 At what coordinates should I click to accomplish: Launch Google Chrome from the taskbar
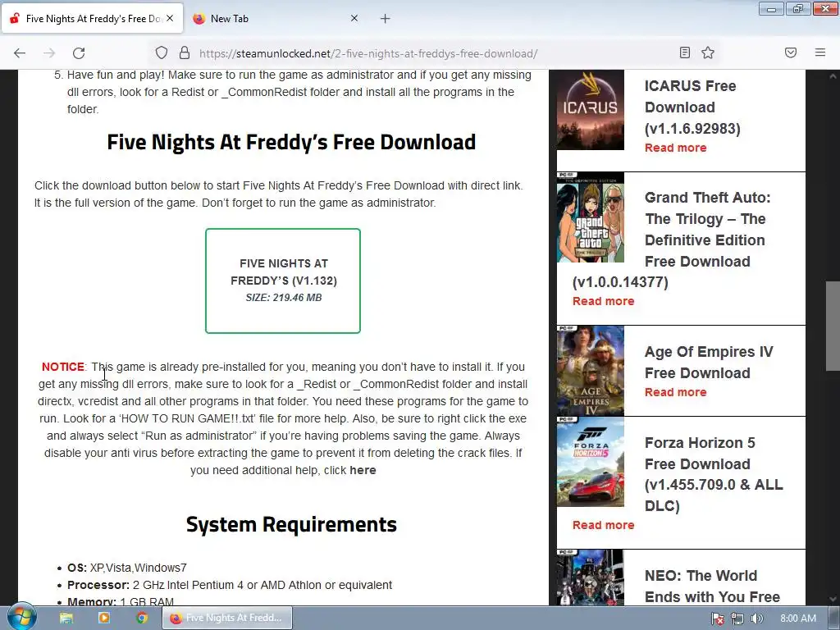pos(142,619)
